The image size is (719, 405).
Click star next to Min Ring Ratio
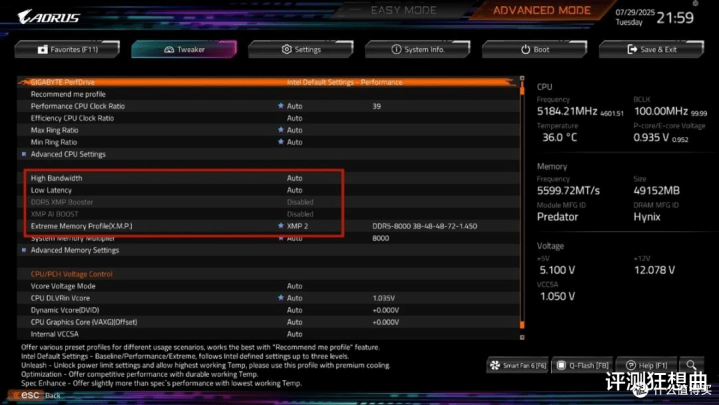281,142
